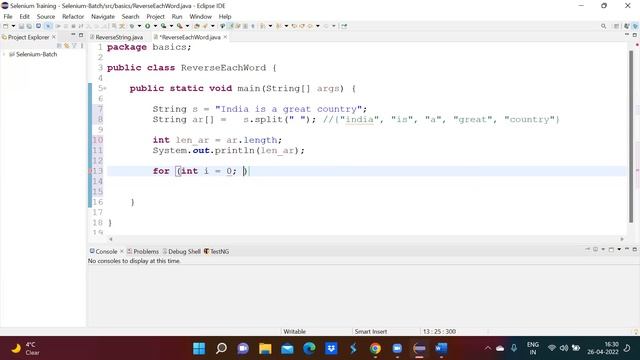Click the error marker on line 13

(91, 171)
